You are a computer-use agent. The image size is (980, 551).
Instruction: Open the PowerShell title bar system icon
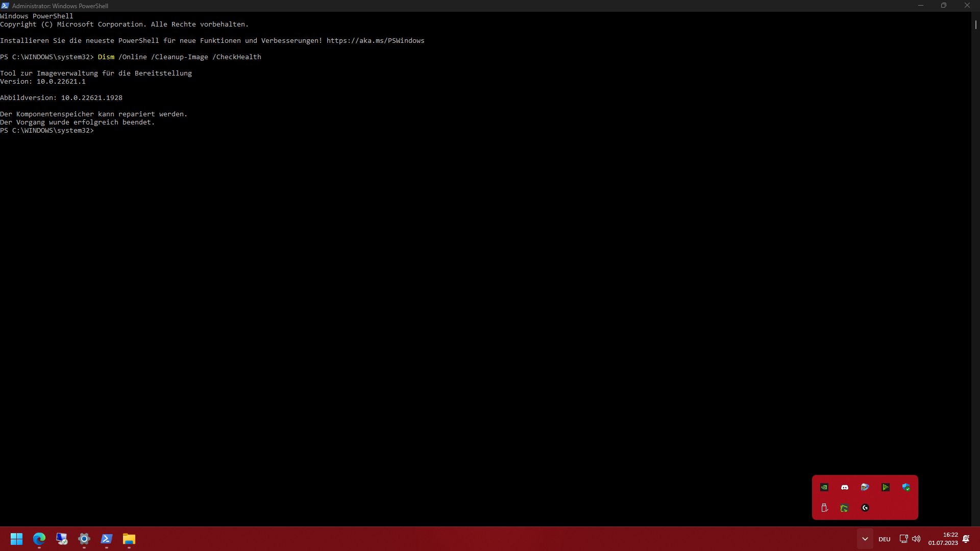coord(5,6)
